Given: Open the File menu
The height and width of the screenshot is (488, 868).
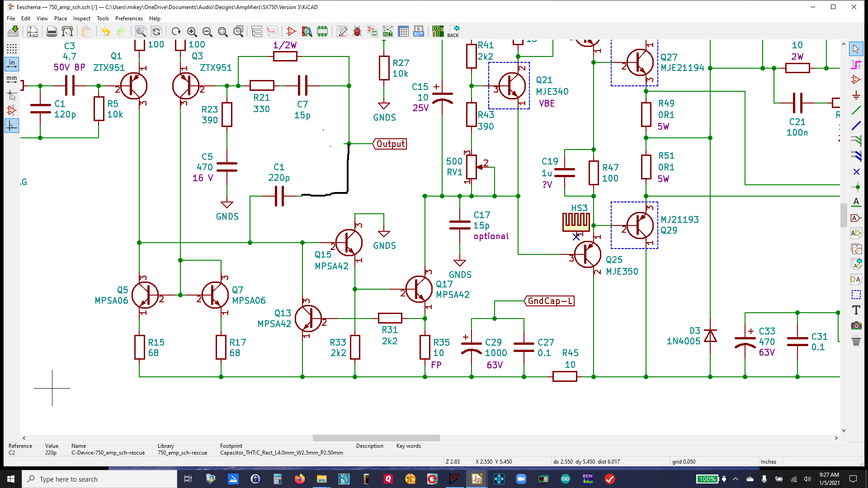Looking at the screenshot, I should coord(11,19).
